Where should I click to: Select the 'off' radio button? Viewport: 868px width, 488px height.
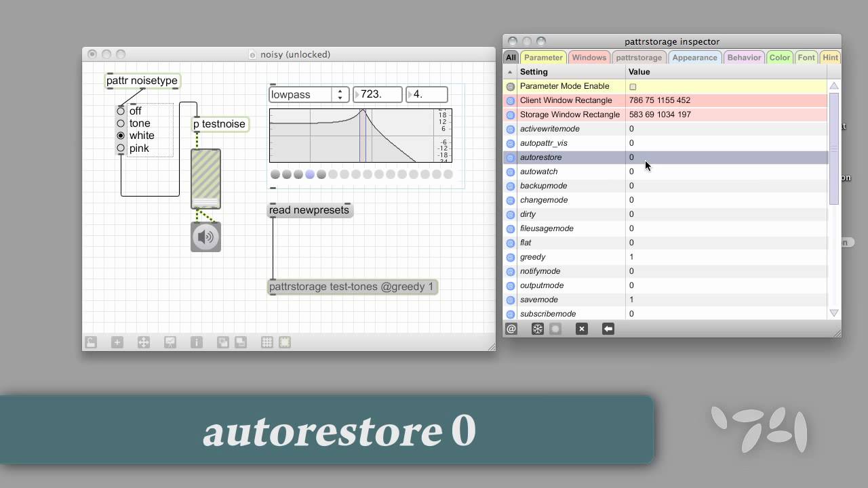[121, 111]
